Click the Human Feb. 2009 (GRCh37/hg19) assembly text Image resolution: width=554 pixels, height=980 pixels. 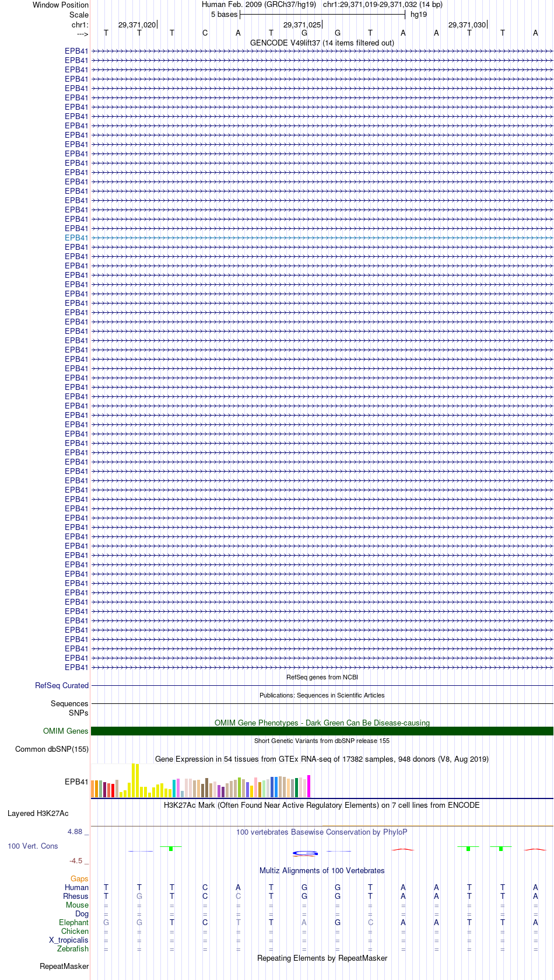[259, 5]
